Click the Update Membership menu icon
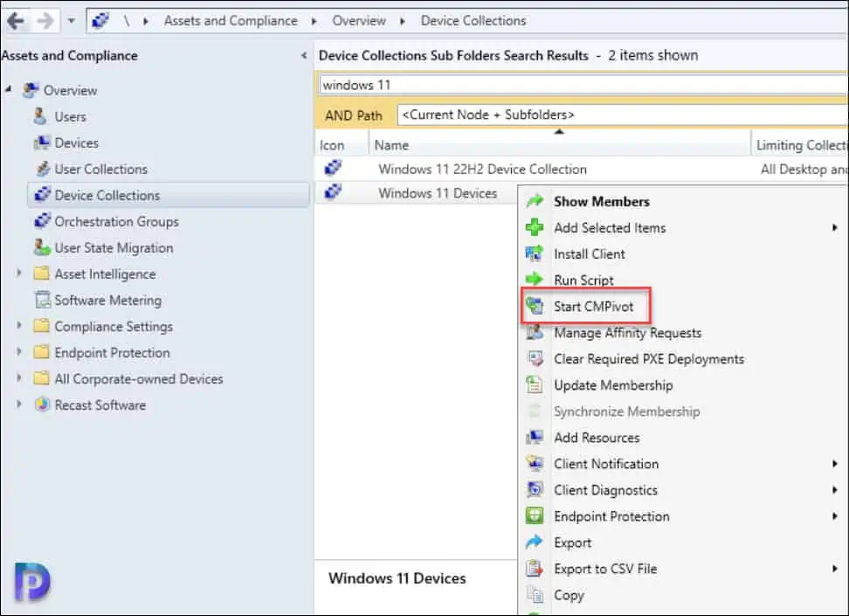 pyautogui.click(x=535, y=384)
